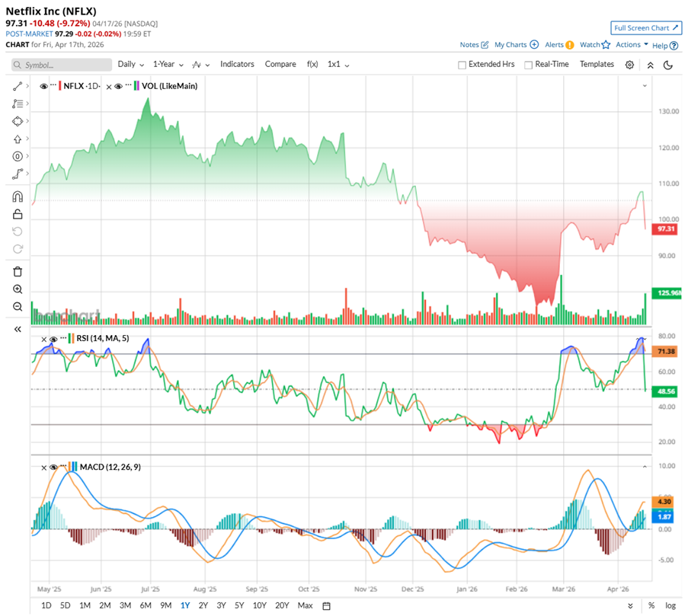Screen dimensions: 688x616
Task: Click the 97.31 price axis label
Action: click(x=666, y=229)
